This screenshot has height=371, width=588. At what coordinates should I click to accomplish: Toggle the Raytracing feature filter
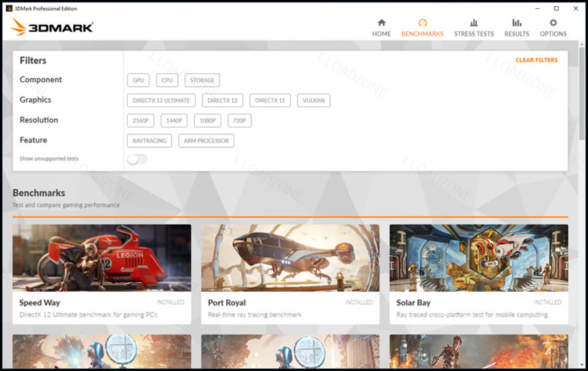(149, 141)
